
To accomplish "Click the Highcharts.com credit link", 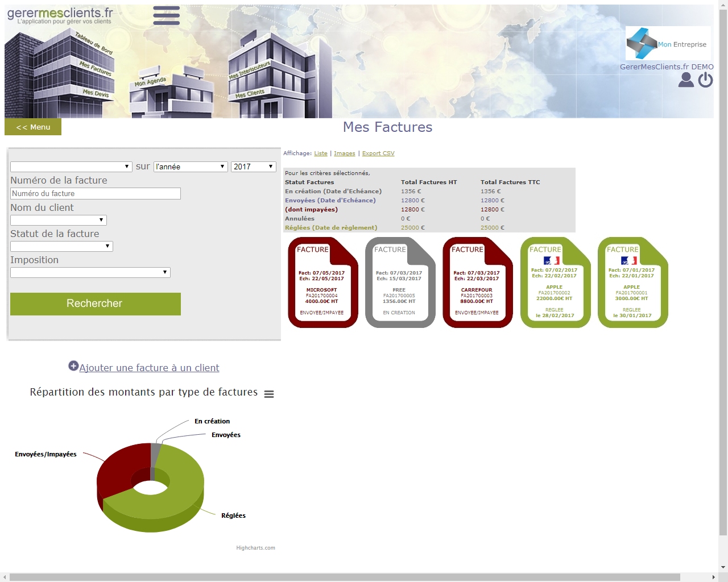I will click(x=255, y=548).
